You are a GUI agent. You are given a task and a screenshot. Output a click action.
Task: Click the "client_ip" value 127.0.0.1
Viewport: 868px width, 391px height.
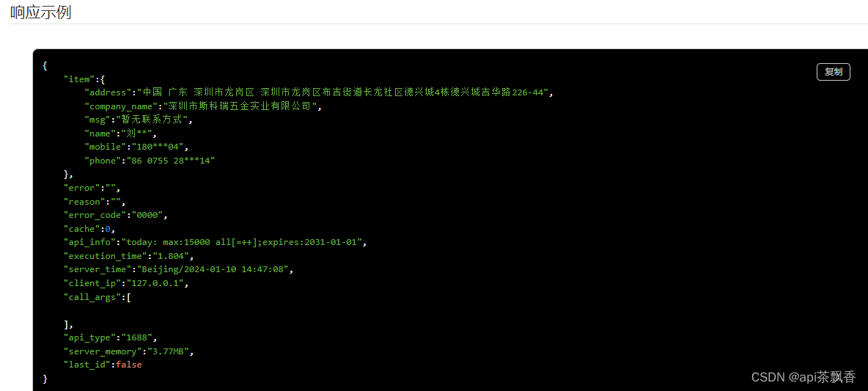[x=155, y=283]
